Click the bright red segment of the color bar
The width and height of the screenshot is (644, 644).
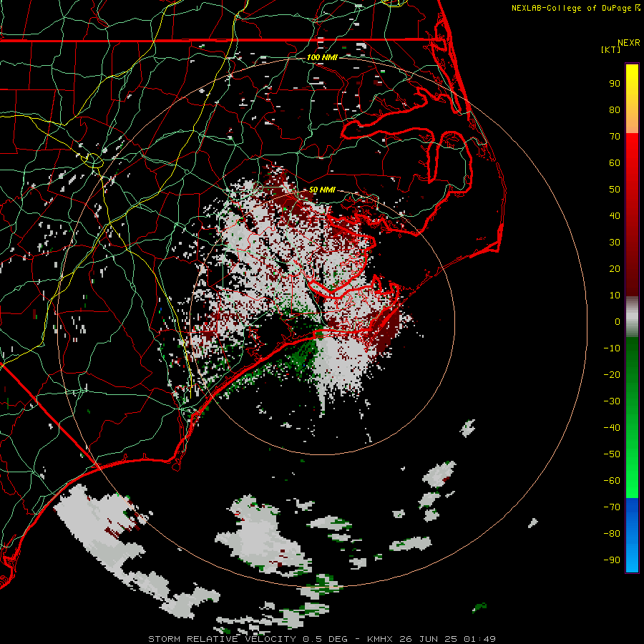(632, 152)
